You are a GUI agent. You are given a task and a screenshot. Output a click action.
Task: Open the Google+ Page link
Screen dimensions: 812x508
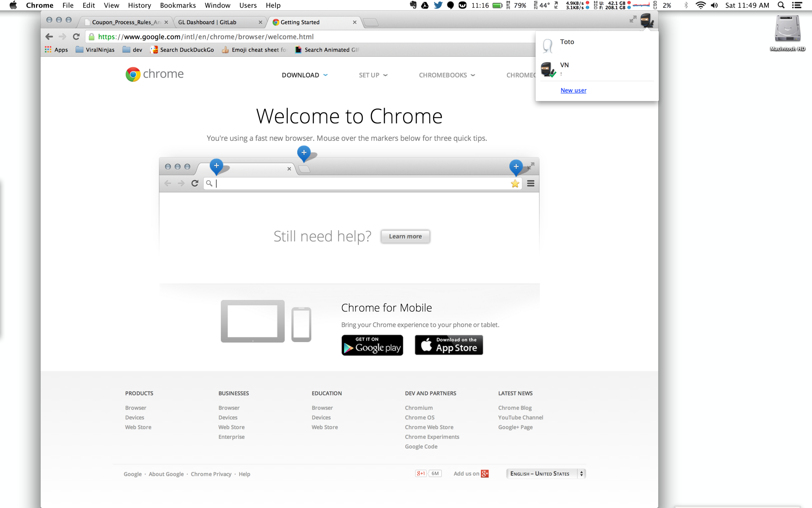(x=515, y=427)
